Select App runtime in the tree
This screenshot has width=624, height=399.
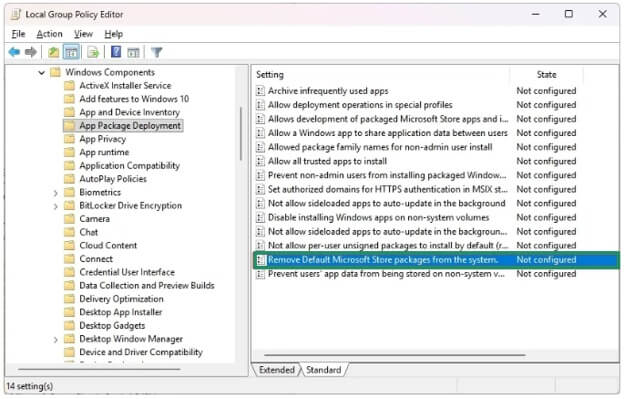104,152
